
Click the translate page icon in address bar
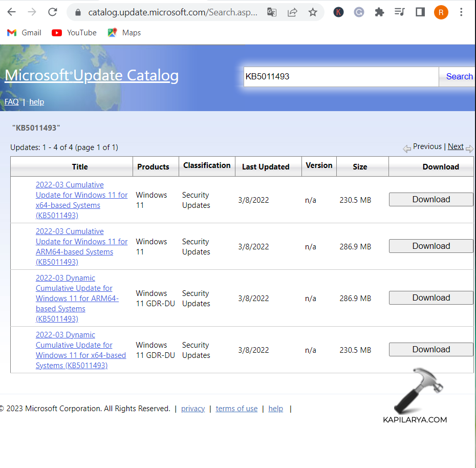(x=272, y=12)
